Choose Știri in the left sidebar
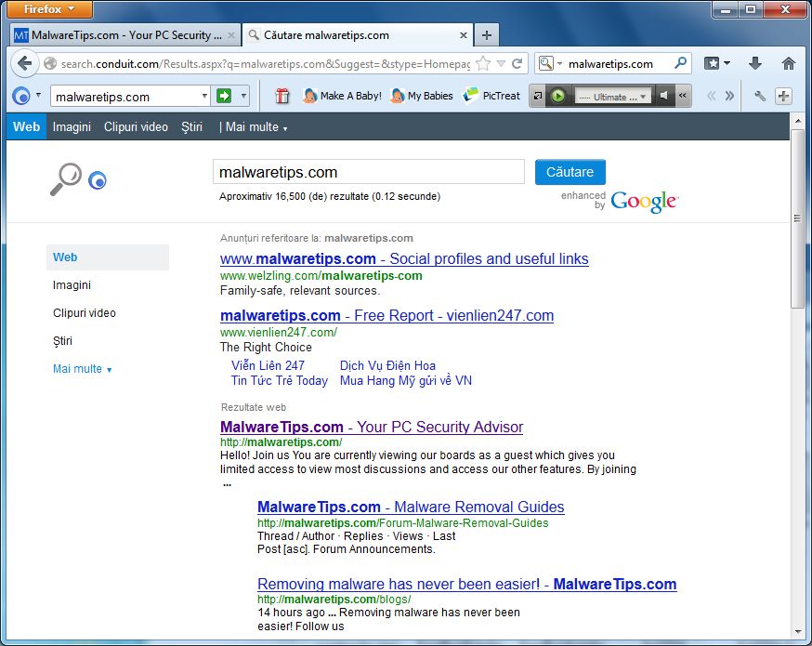The height and width of the screenshot is (646, 812). pos(62,341)
